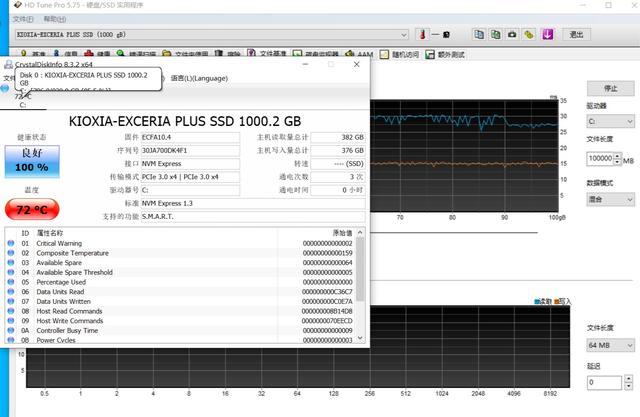Click the camera screenshot toolbar icon
The width and height of the screenshot is (640, 417).
pos(512,34)
